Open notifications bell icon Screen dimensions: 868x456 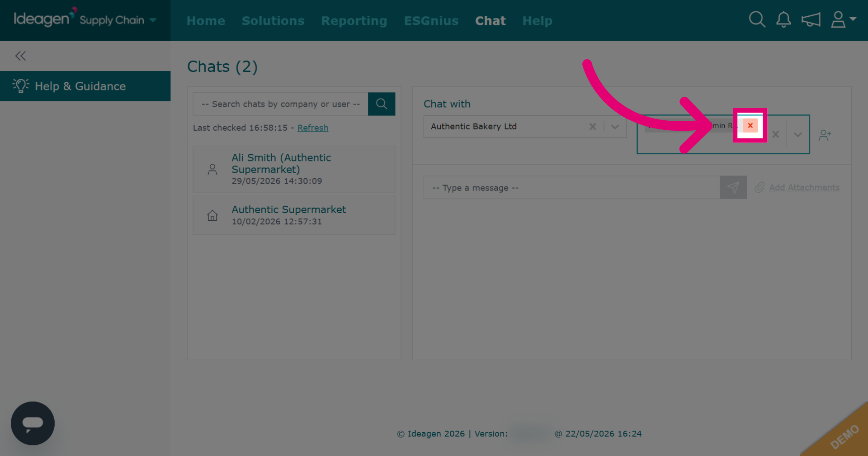point(783,20)
